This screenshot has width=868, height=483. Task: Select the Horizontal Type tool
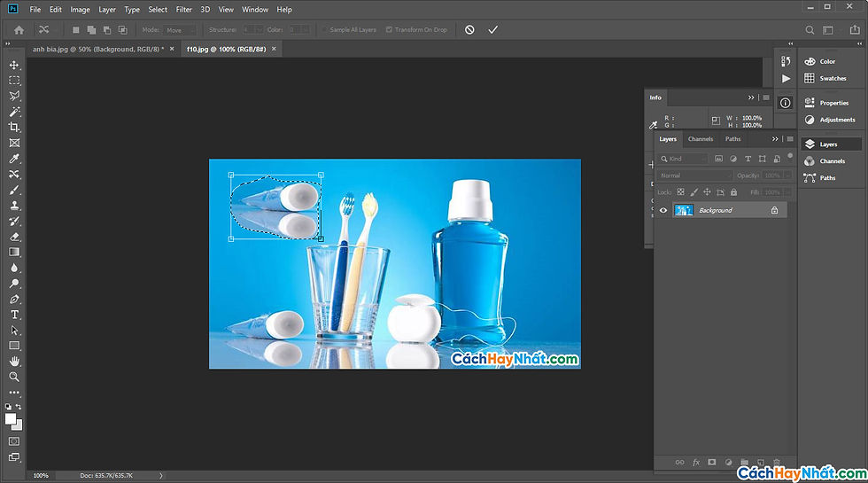coord(14,315)
